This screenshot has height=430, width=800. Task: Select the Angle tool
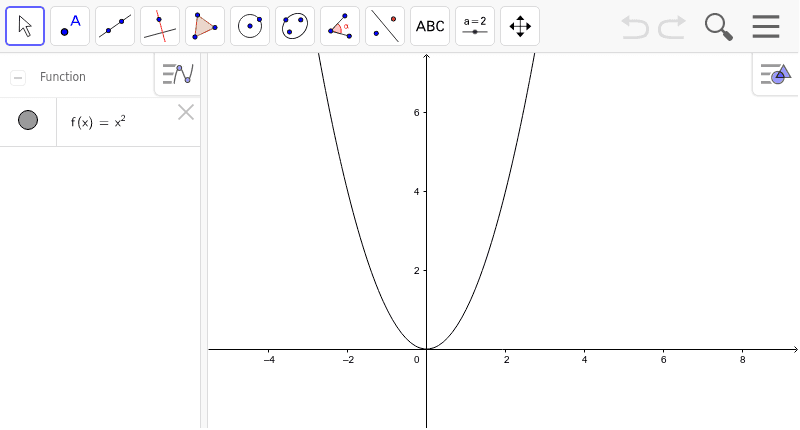pyautogui.click(x=340, y=26)
